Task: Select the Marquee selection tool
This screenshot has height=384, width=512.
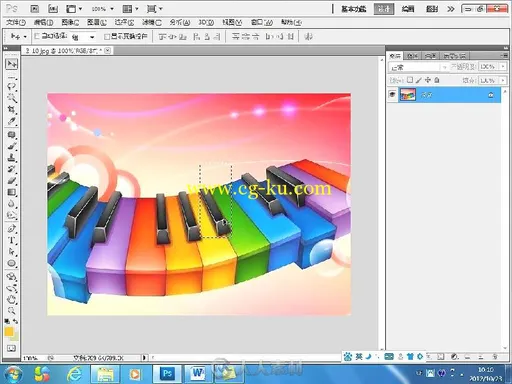Action: click(x=12, y=77)
